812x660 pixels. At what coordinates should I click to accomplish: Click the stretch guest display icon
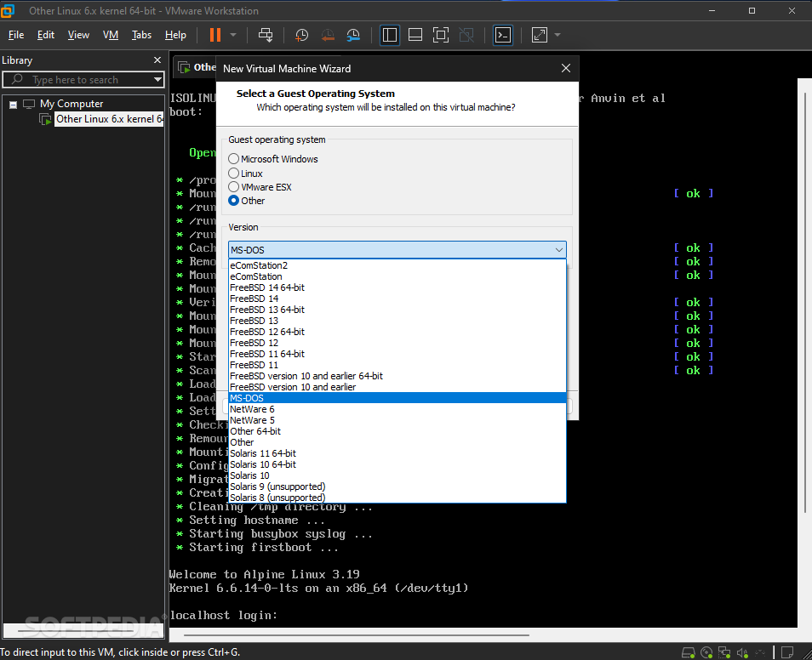pyautogui.click(x=540, y=35)
